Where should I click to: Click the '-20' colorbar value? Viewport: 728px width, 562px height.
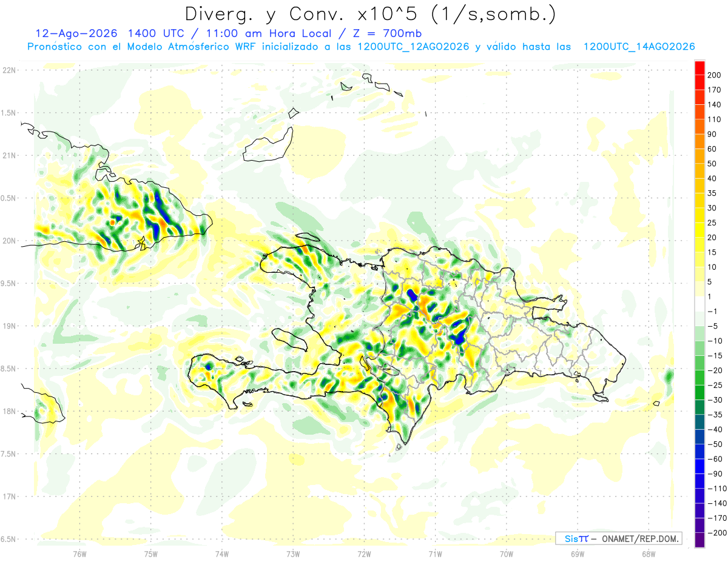point(716,370)
